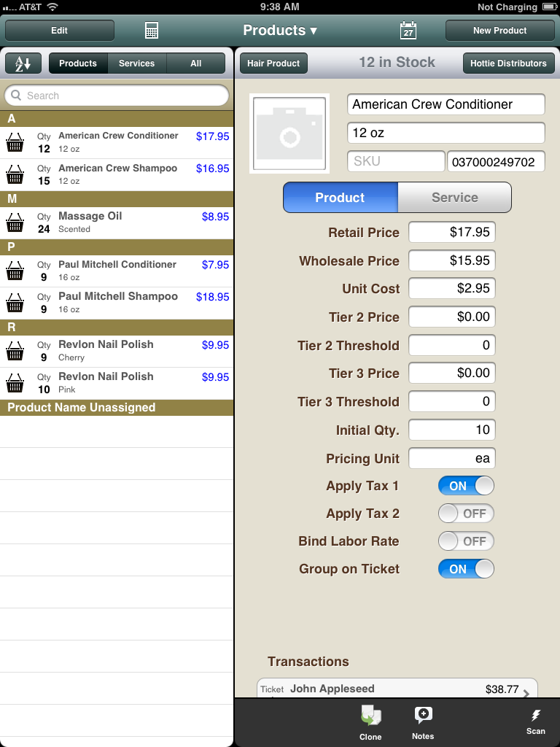Viewport: 560px width, 747px height.
Task: Tap basket icon for Revlon Nail Polish Cherry
Action: click(15, 351)
